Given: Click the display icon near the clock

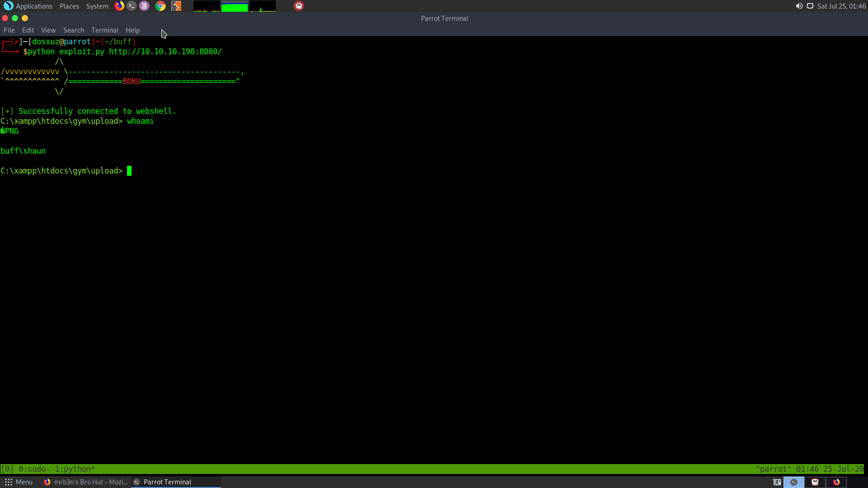Looking at the screenshot, I should point(810,6).
